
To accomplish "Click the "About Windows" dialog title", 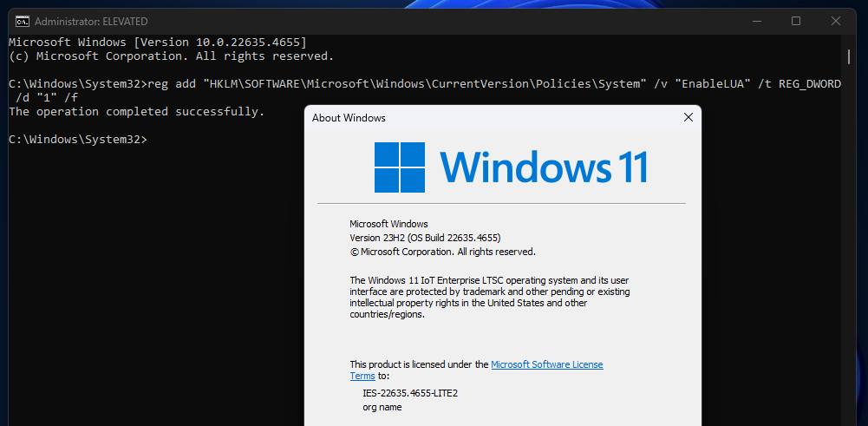I will [349, 118].
